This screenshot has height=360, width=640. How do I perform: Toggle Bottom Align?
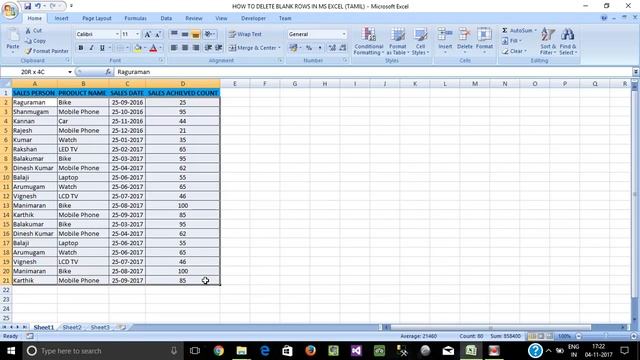196,34
